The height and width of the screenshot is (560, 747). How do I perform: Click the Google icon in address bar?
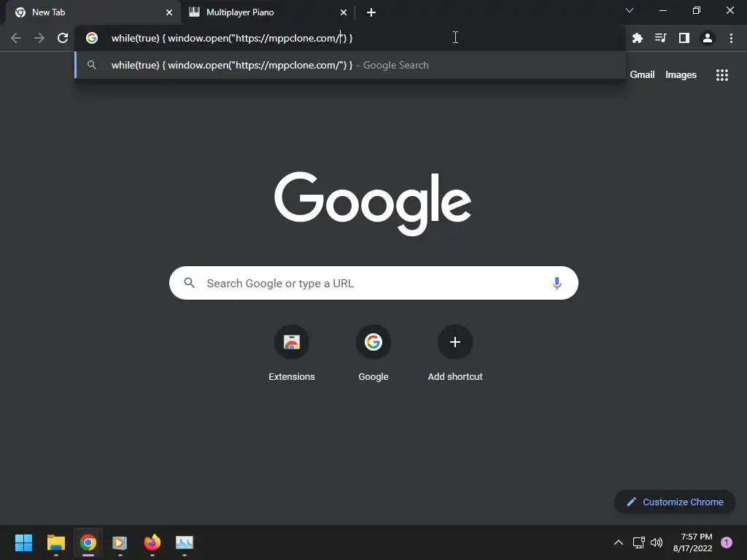click(92, 38)
